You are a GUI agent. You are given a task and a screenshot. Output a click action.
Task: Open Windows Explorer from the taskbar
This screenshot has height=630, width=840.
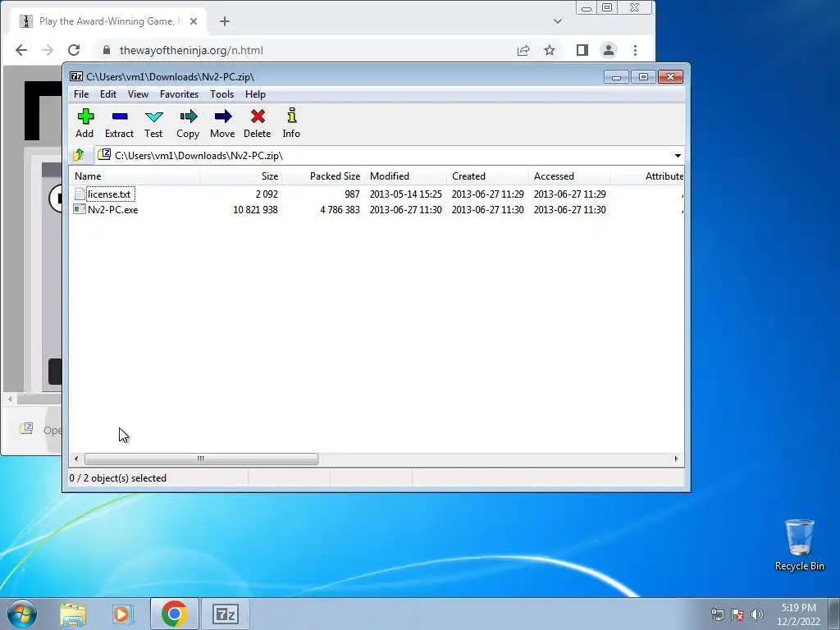tap(73, 614)
